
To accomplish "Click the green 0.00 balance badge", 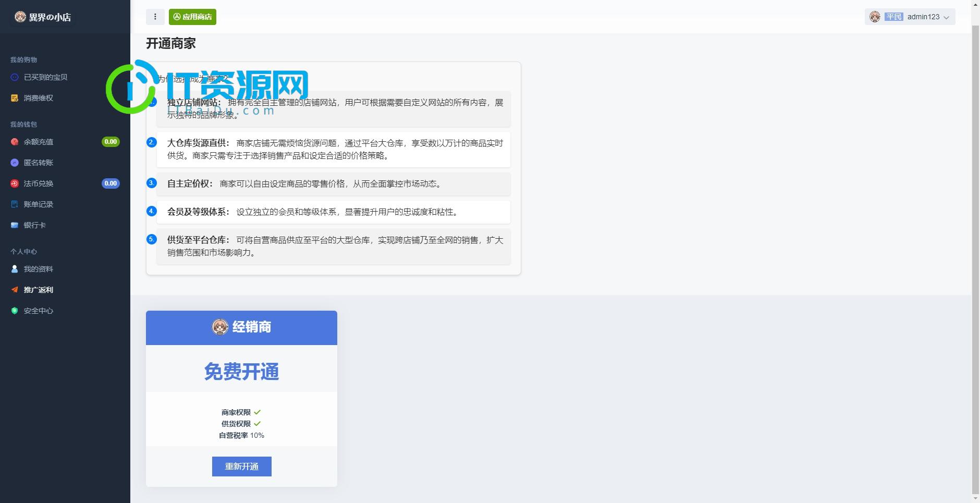I will click(x=111, y=142).
